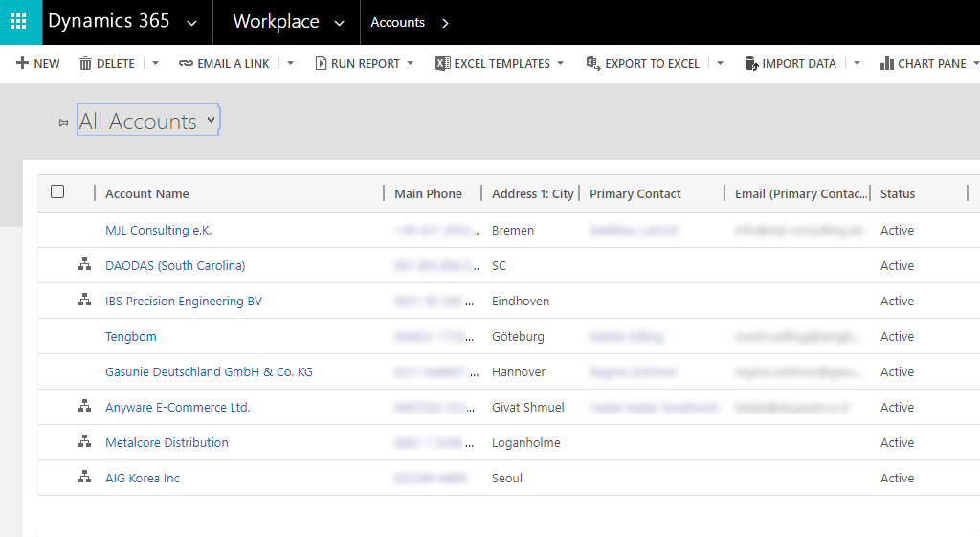Open the Tengbom account record
The width and height of the screenshot is (980, 537).
coord(131,336)
